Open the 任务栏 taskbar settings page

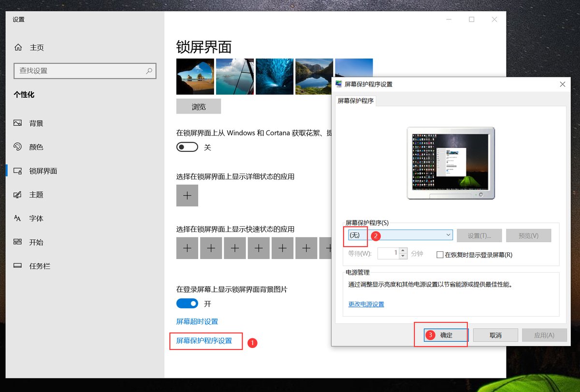[x=32, y=266]
